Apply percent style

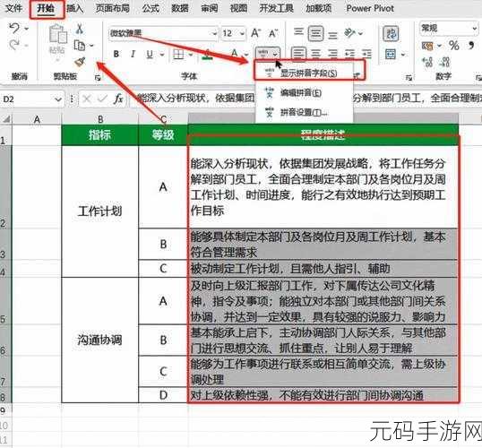point(454,46)
